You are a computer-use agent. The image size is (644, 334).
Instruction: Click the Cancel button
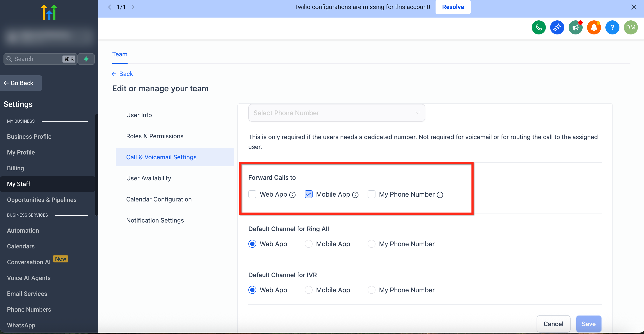(553, 324)
